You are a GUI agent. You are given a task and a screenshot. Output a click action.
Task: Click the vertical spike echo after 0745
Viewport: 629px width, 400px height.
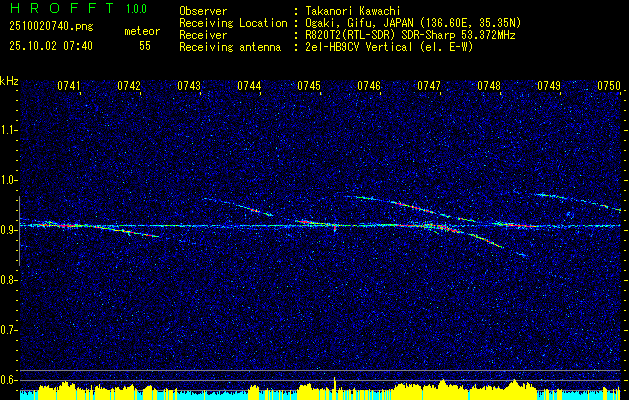pos(335,228)
